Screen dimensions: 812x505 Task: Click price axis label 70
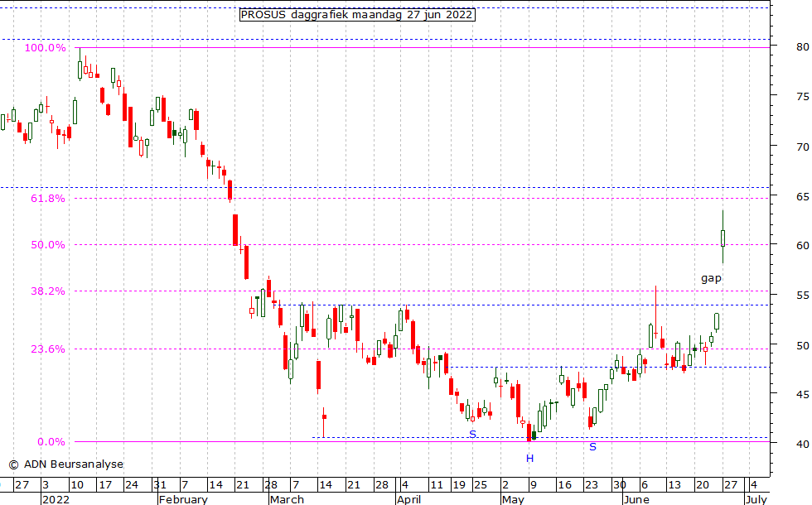coord(803,147)
